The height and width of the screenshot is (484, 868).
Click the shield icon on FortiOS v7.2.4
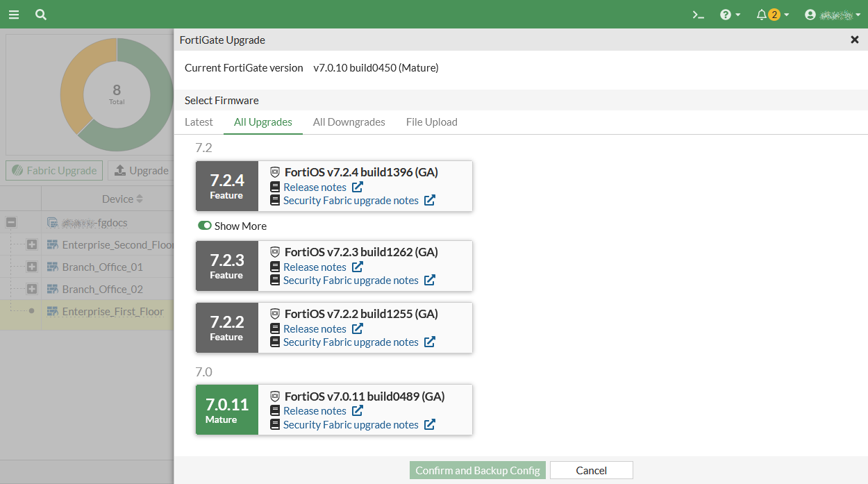(x=274, y=172)
